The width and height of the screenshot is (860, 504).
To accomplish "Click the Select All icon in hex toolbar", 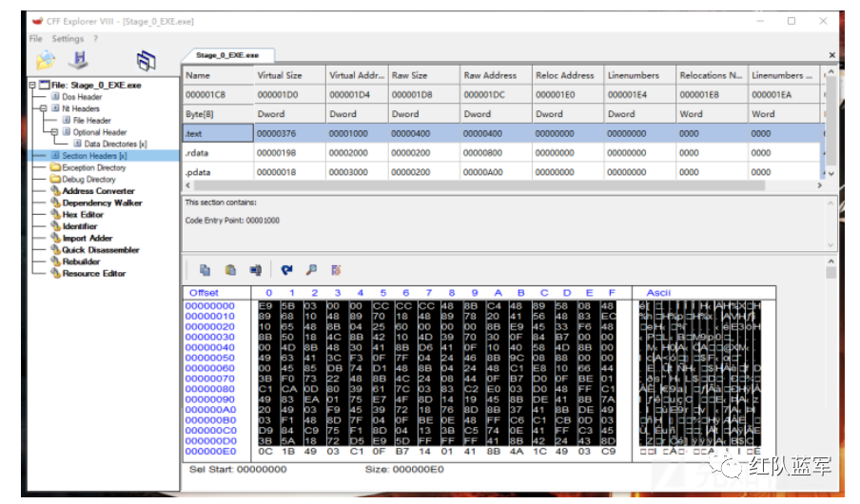I will tap(256, 270).
